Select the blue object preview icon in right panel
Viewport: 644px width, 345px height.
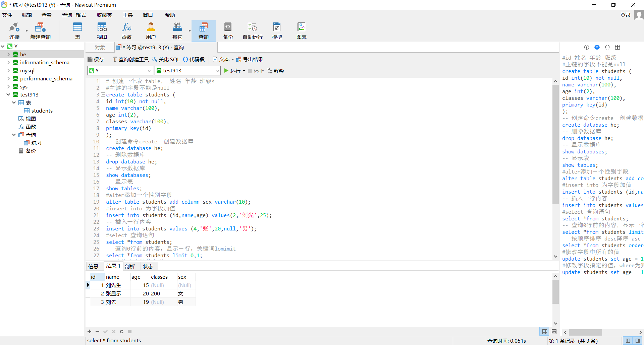click(x=597, y=47)
